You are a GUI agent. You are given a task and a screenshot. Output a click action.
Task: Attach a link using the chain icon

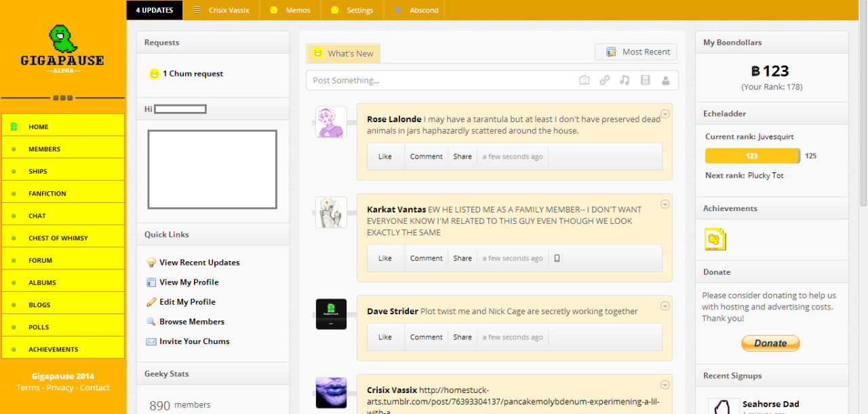604,80
